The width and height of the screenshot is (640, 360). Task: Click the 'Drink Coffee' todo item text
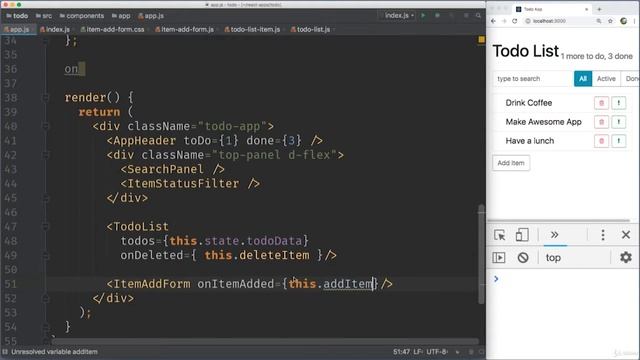(529, 103)
